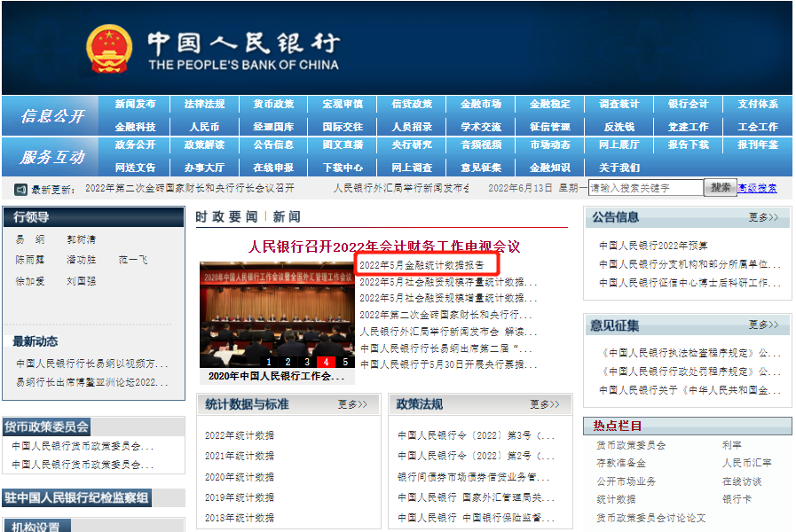Open 易纲 leader profile
This screenshot has height=532, width=796.
point(30,239)
